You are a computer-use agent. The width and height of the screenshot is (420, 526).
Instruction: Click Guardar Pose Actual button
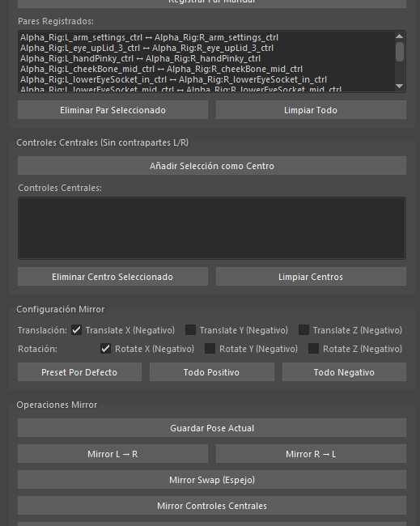tap(212, 428)
